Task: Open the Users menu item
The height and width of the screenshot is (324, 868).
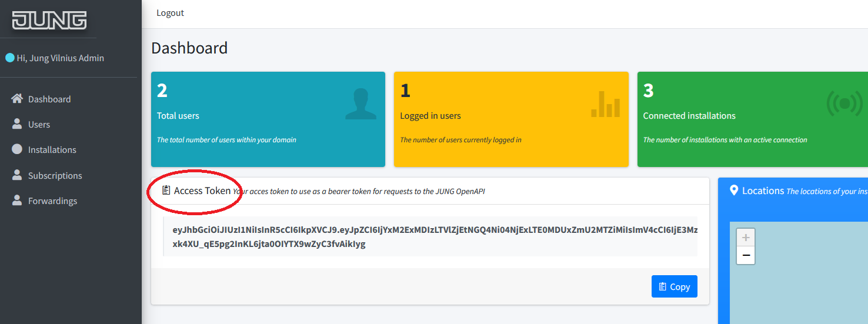Action: [39, 125]
